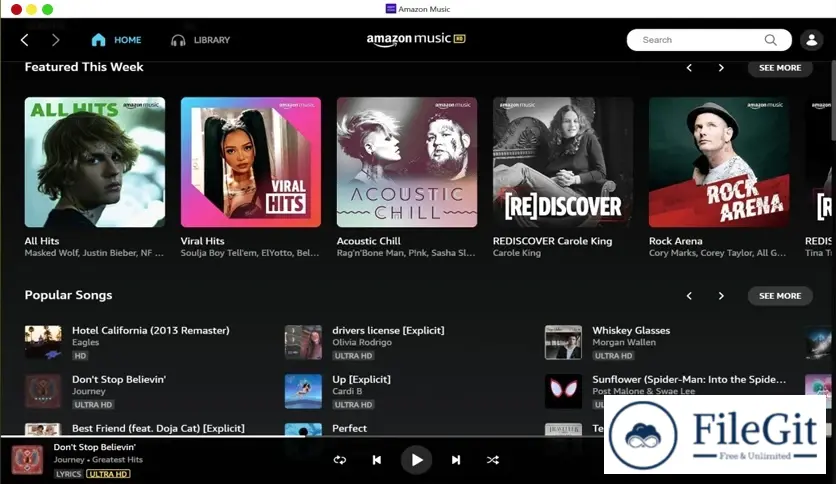Go back with the navigation back arrow

click(x=25, y=40)
